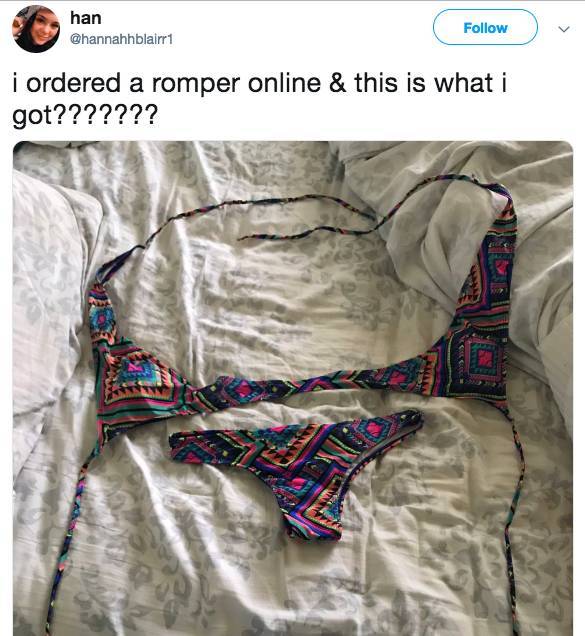The image size is (585, 636).
Task: Expand the chevron menu beside Follow
Action: pyautogui.click(x=563, y=29)
